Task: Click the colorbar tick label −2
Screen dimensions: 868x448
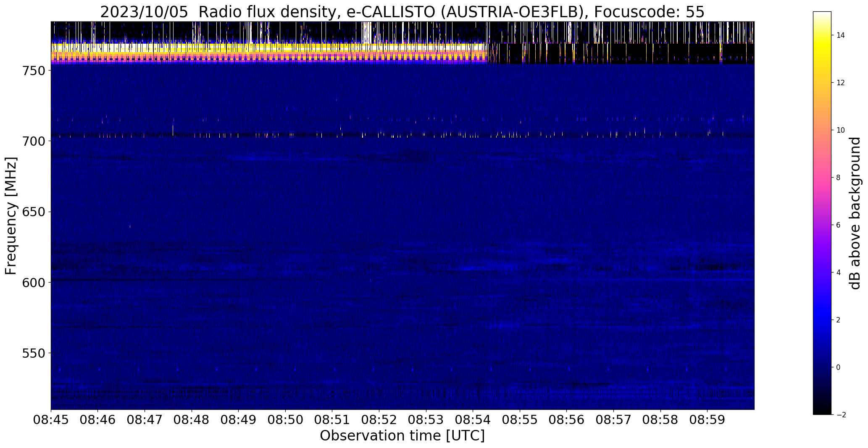Action: [841, 415]
